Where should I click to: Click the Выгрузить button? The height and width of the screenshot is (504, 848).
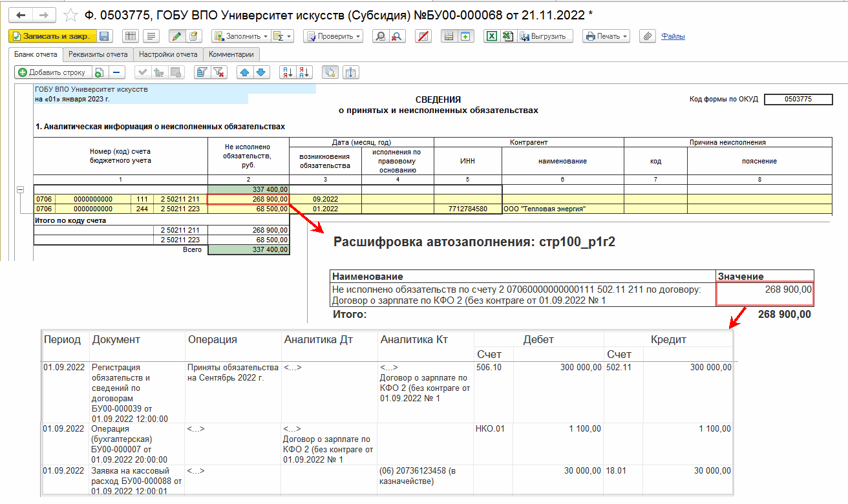[x=546, y=36]
